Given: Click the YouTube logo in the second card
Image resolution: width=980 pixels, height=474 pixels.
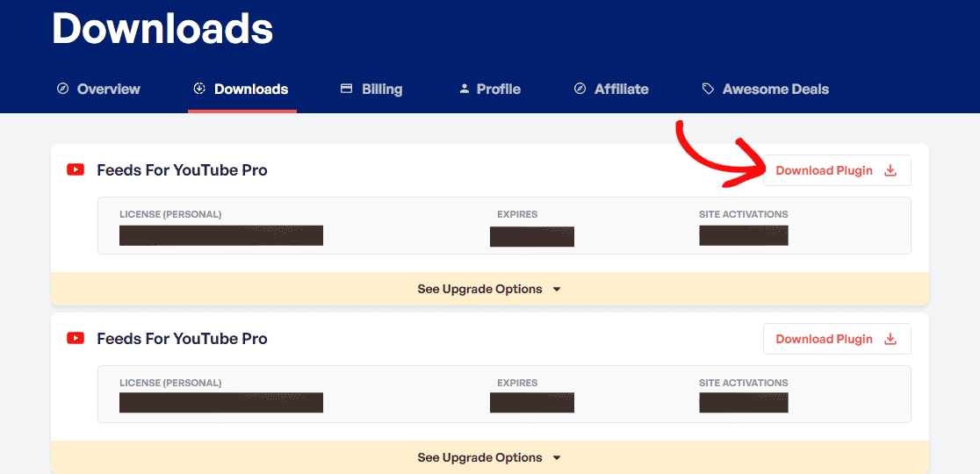Looking at the screenshot, I should [76, 339].
